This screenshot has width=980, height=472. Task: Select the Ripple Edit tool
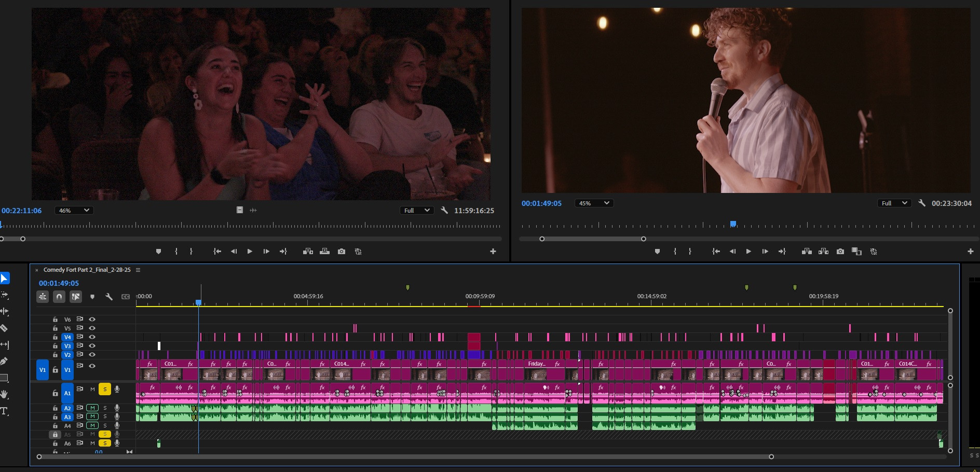[4, 312]
